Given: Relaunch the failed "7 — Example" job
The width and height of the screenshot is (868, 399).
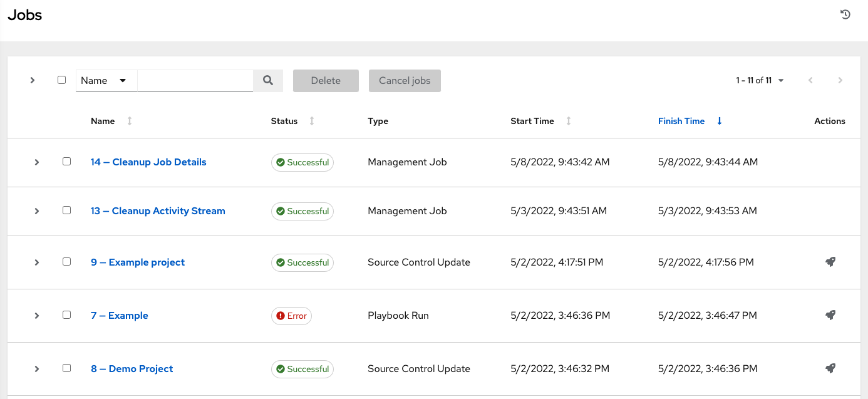Looking at the screenshot, I should [x=830, y=315].
